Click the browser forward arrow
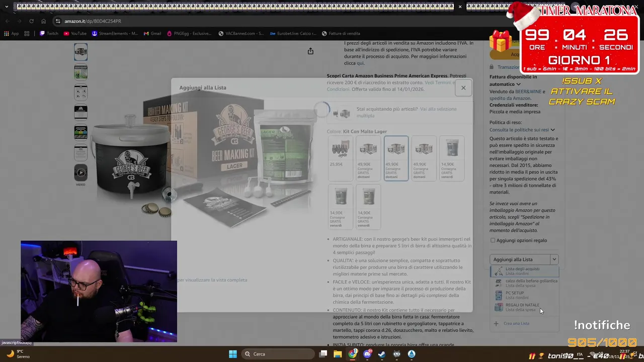The width and height of the screenshot is (644, 362). point(19,21)
